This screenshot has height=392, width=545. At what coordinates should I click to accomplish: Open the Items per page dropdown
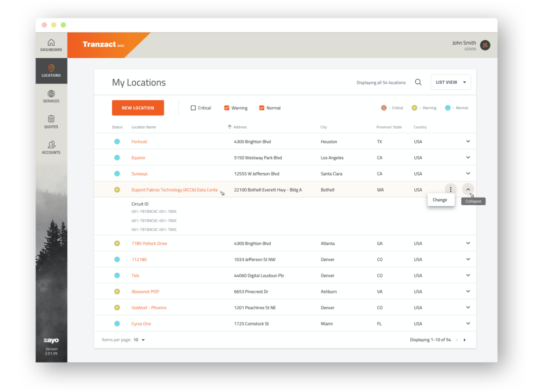[x=140, y=340]
